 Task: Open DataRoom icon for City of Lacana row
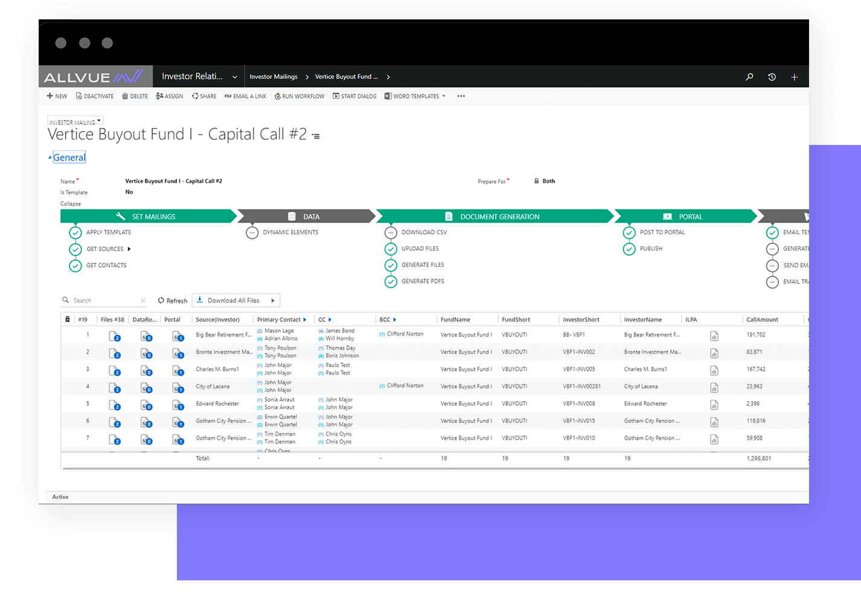[146, 388]
